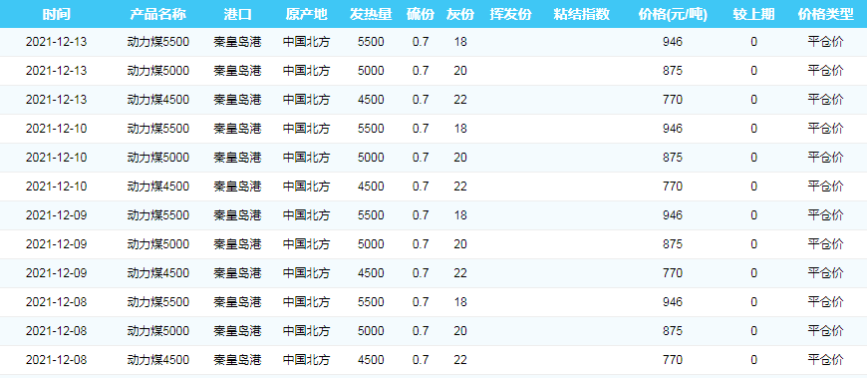Click the 港口 column header

pyautogui.click(x=237, y=14)
